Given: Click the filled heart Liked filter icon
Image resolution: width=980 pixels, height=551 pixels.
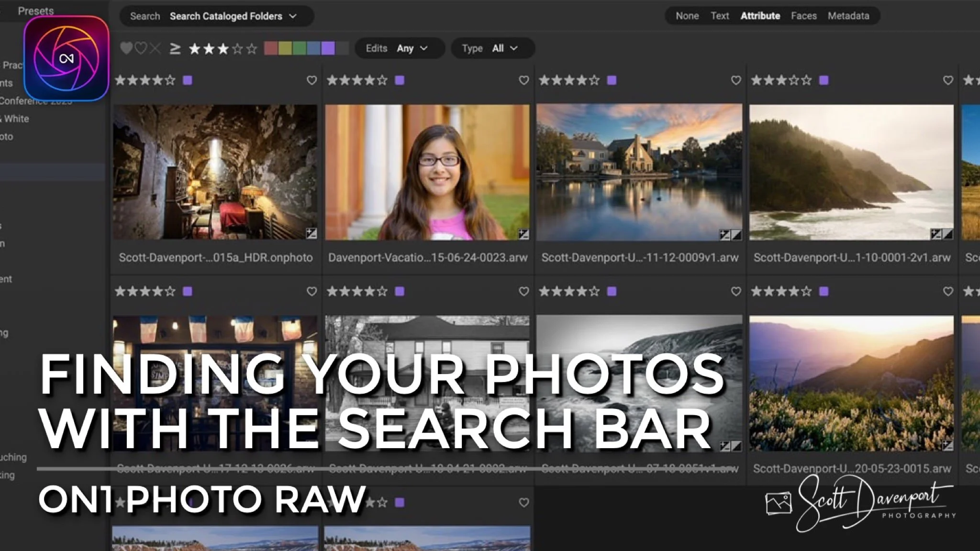Looking at the screenshot, I should [126, 48].
